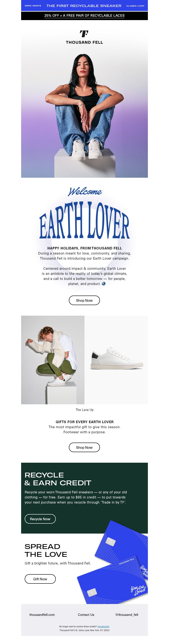
Task: Click the Earth globe emoji
Action: tap(104, 284)
